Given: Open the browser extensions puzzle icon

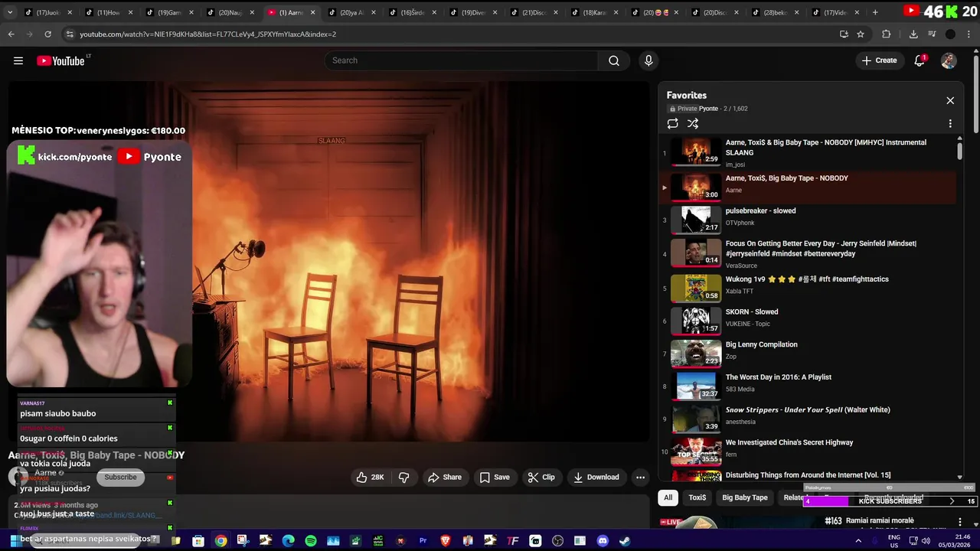Looking at the screenshot, I should (887, 34).
